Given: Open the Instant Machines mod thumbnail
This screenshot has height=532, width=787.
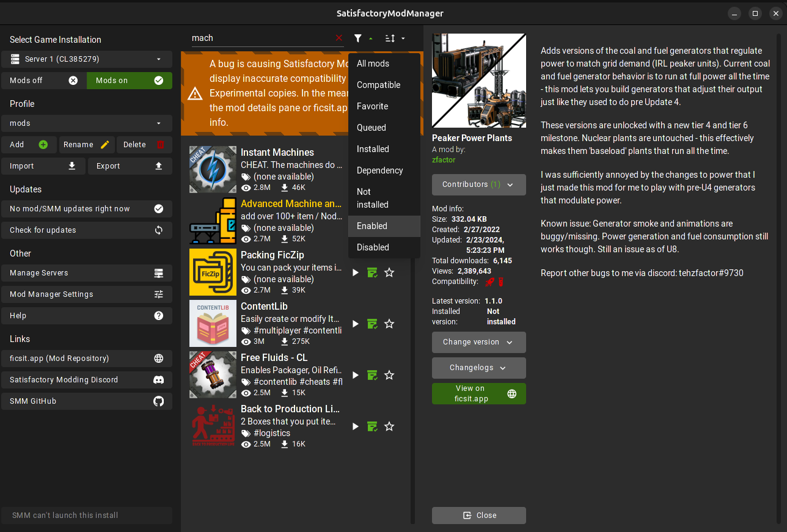Looking at the screenshot, I should point(213,170).
